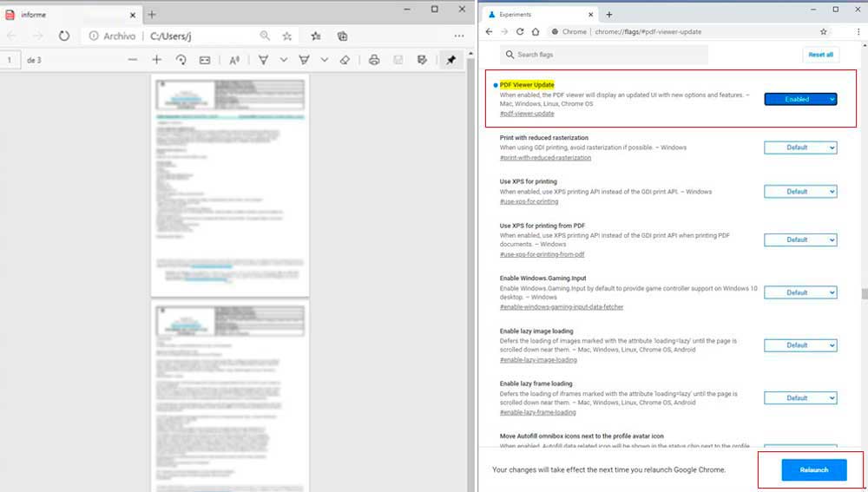868x492 pixels.
Task: Open the #print-with-reduced-rasterization link
Action: pyautogui.click(x=545, y=158)
